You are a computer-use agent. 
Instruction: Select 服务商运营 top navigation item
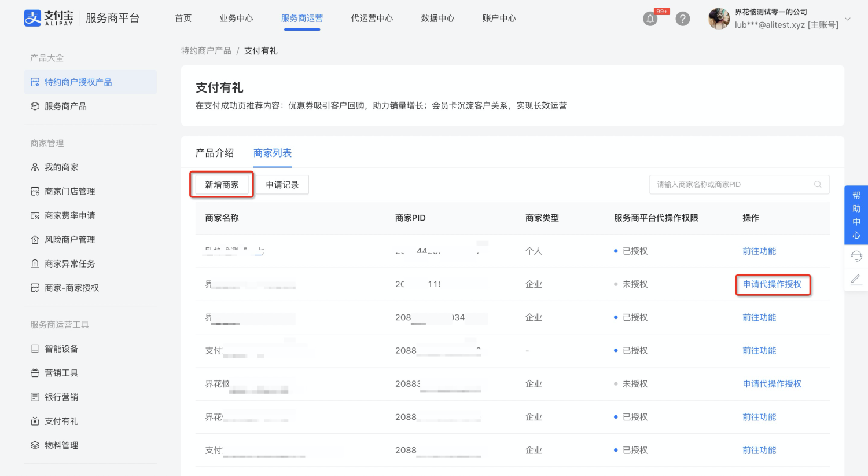(302, 18)
